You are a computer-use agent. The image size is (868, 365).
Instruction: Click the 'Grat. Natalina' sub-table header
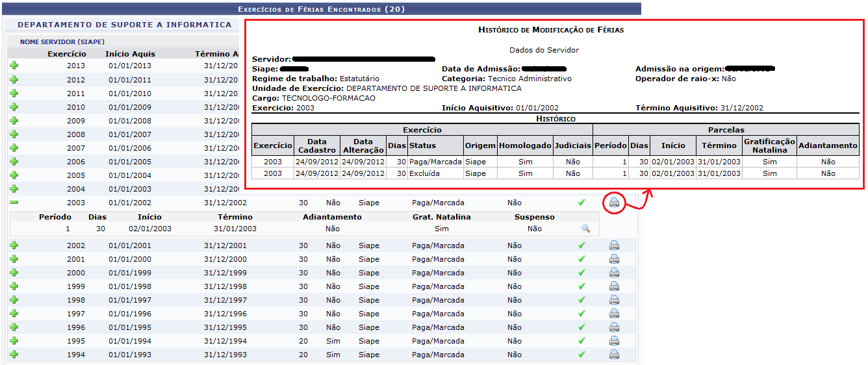pyautogui.click(x=441, y=217)
